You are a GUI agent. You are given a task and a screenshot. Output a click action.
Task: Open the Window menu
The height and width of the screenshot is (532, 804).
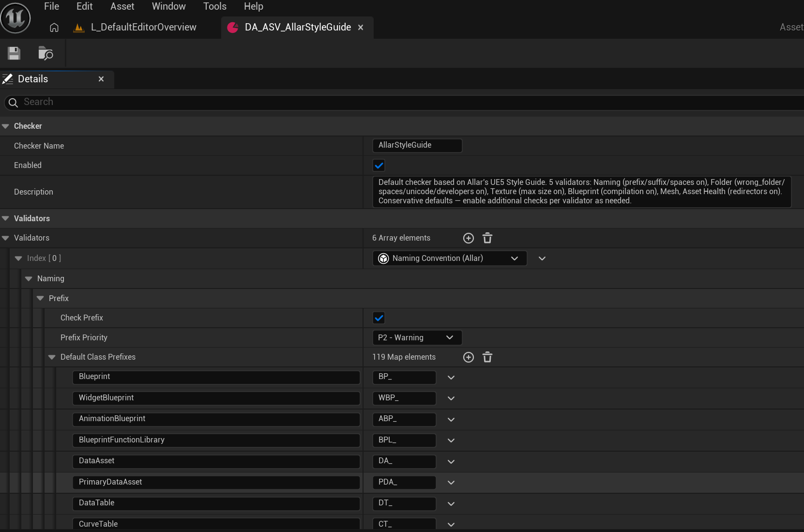[169, 6]
